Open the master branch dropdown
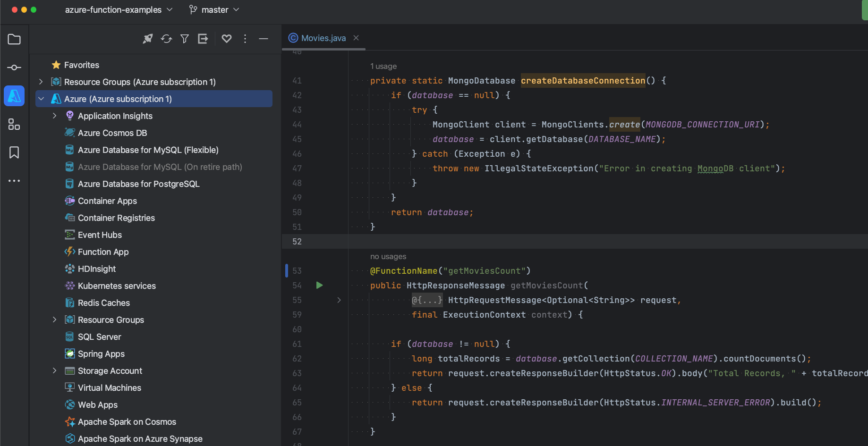This screenshot has width=868, height=446. pos(214,10)
